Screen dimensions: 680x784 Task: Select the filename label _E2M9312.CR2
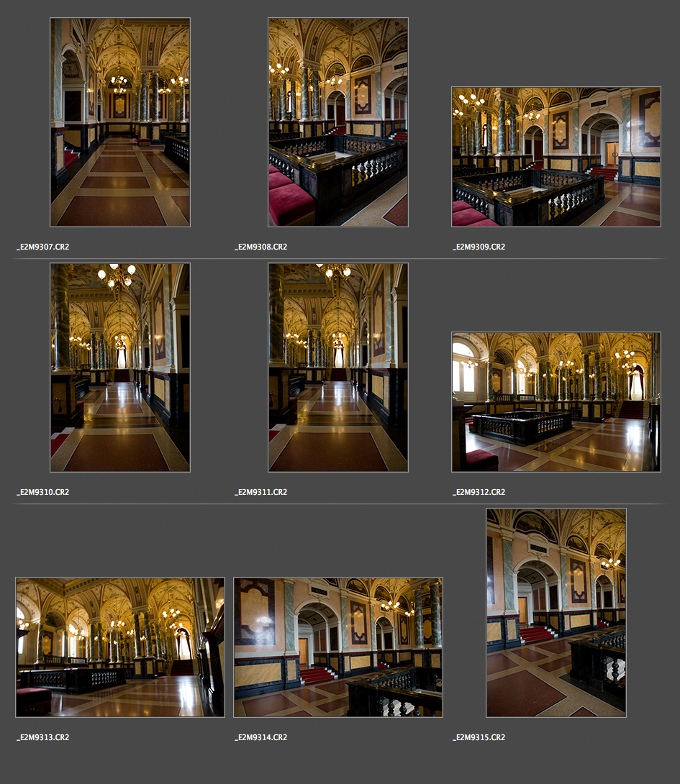[479, 493]
